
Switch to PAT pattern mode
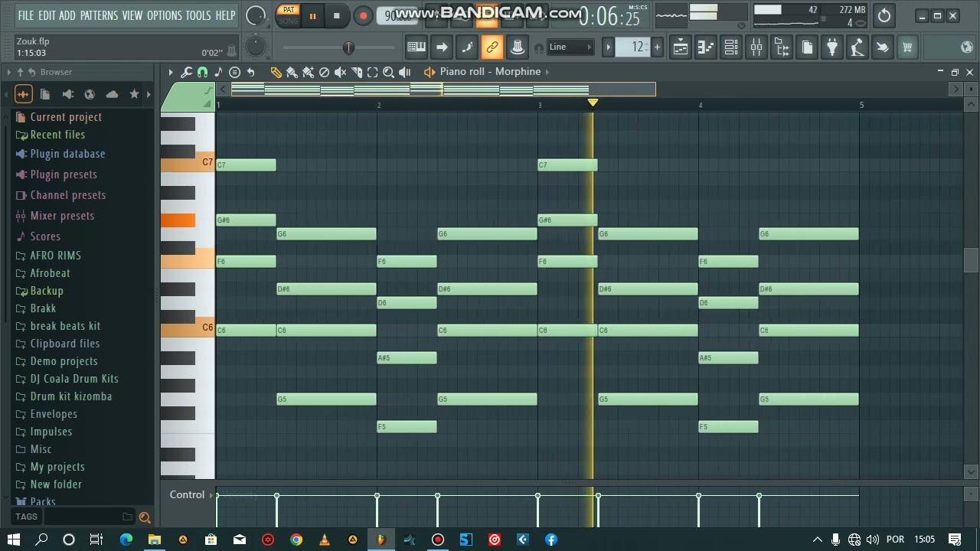tap(288, 10)
